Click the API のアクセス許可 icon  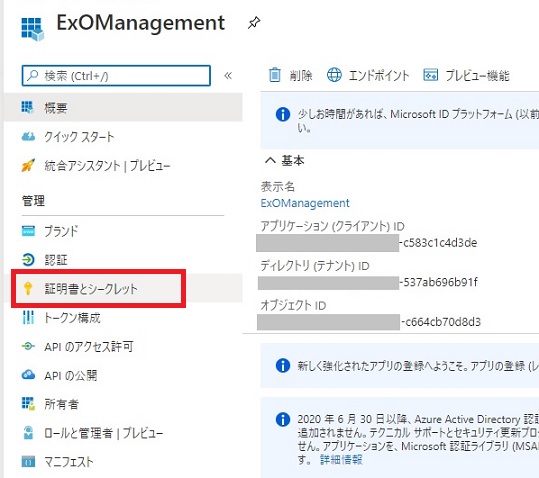pyautogui.click(x=28, y=346)
